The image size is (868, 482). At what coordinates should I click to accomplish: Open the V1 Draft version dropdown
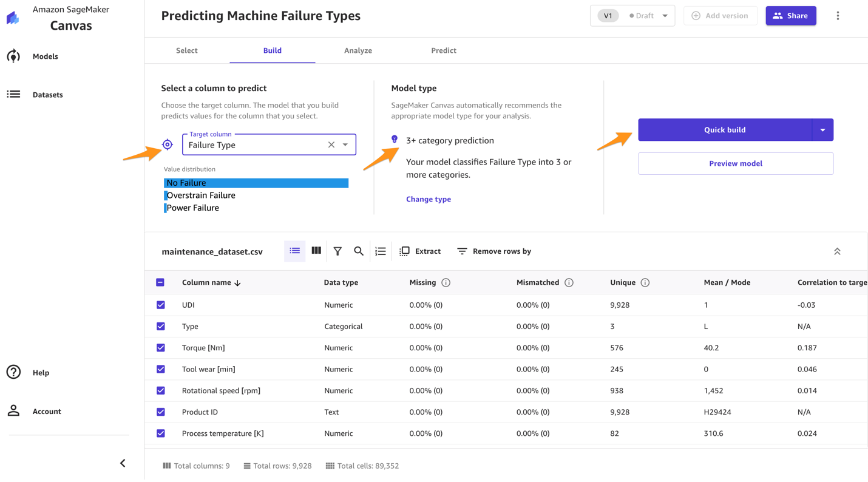pyautogui.click(x=665, y=16)
